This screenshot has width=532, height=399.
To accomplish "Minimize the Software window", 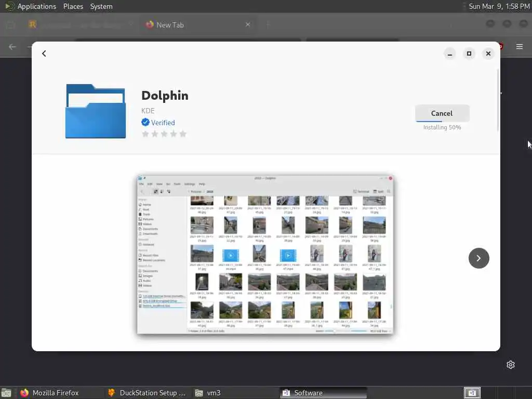I will coord(450,54).
